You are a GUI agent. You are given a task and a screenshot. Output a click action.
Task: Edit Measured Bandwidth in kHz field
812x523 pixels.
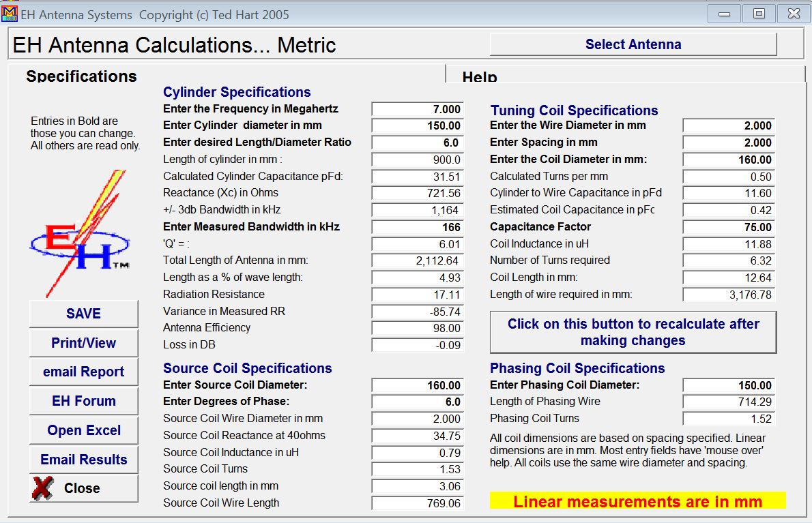(418, 227)
